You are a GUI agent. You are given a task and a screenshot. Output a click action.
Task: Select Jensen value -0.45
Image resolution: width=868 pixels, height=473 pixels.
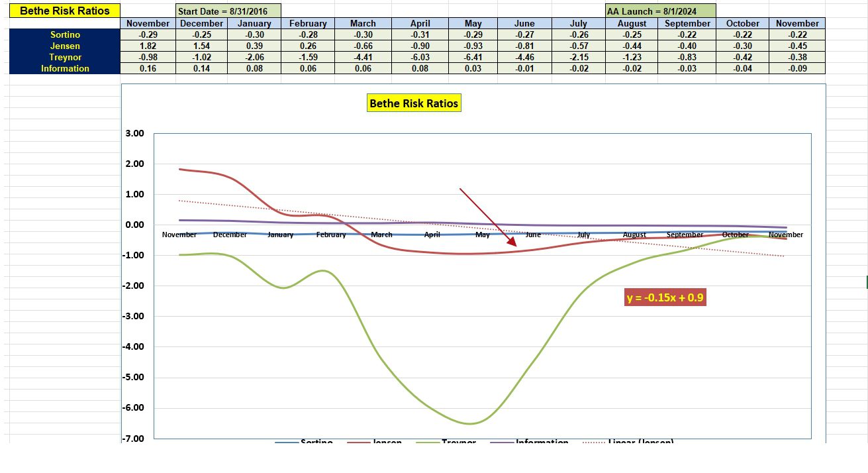797,46
